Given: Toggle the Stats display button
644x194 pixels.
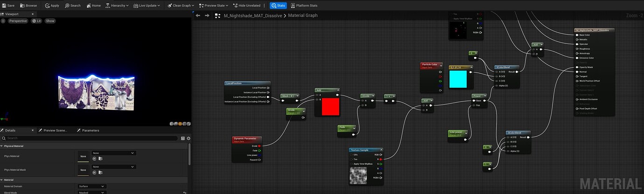Looking at the screenshot, I should 278,6.
